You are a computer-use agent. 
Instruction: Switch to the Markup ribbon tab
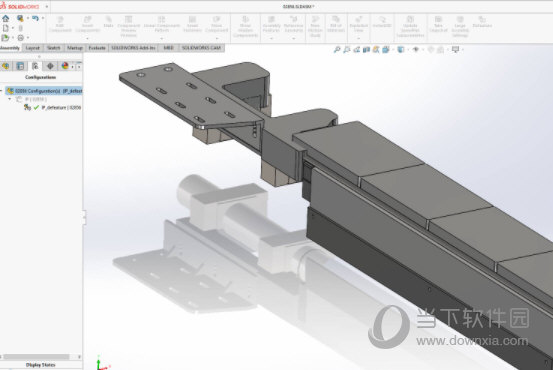pyautogui.click(x=75, y=48)
